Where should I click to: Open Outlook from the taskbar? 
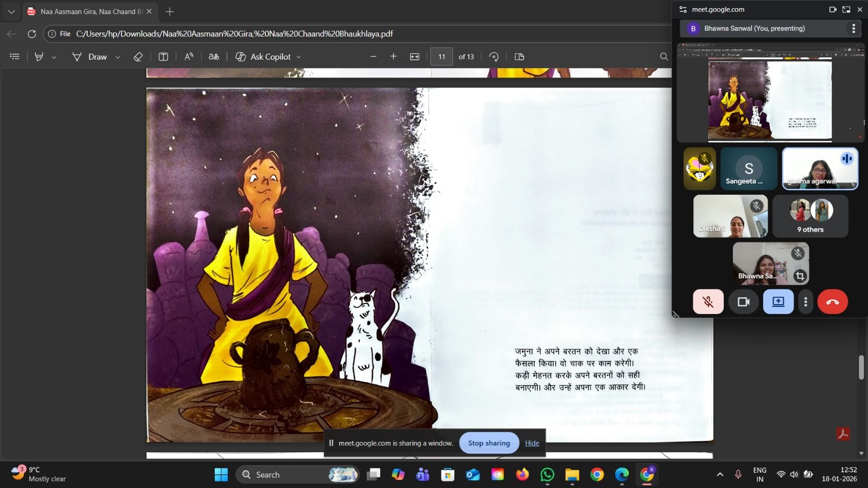(473, 474)
